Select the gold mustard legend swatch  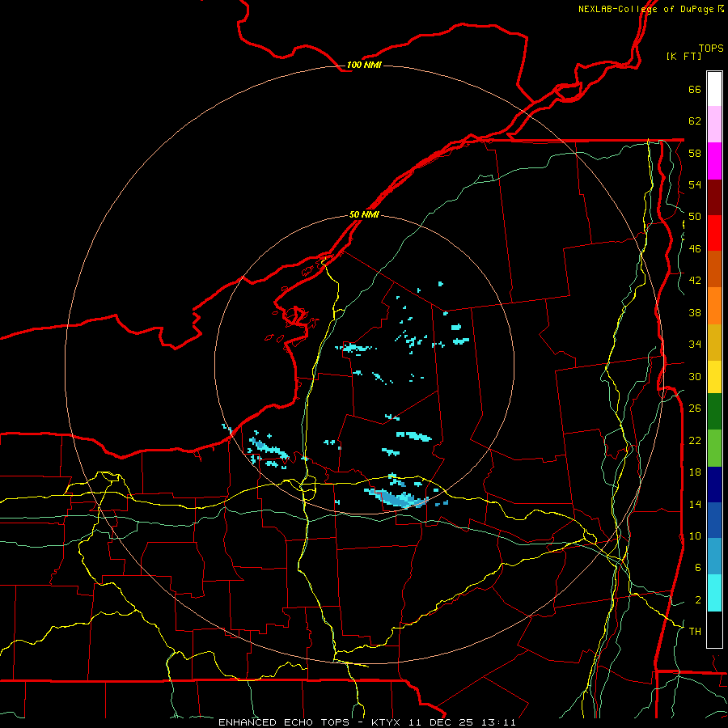[x=714, y=341]
